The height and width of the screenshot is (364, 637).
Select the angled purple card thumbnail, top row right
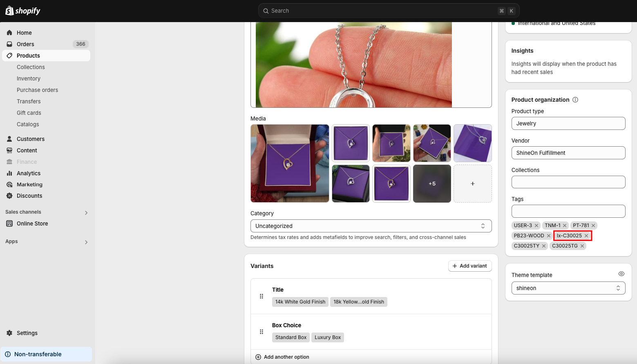[473, 143]
